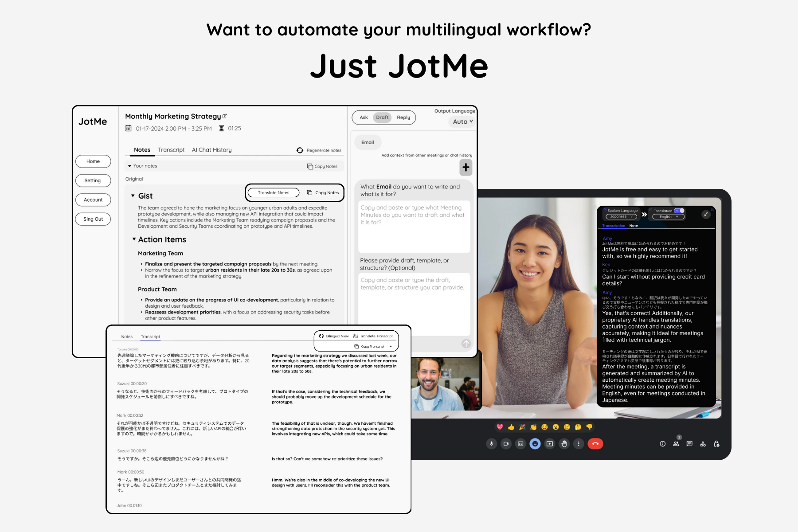This screenshot has width=798, height=532.
Task: Collapse the Gist section
Action: tap(133, 196)
